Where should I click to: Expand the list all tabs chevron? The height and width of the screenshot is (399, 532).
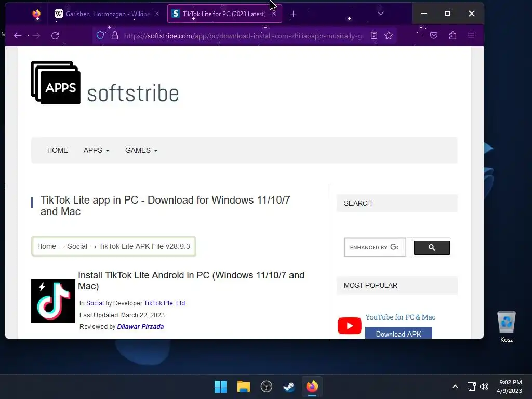tap(381, 14)
